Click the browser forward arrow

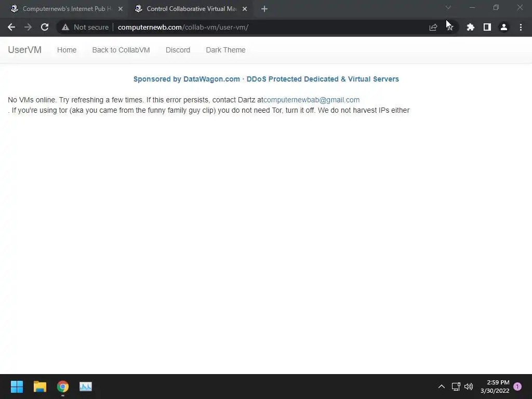[28, 27]
